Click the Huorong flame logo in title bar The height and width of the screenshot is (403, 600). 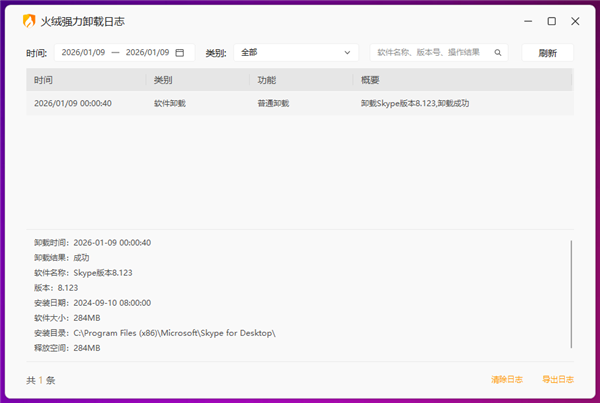tap(30, 21)
